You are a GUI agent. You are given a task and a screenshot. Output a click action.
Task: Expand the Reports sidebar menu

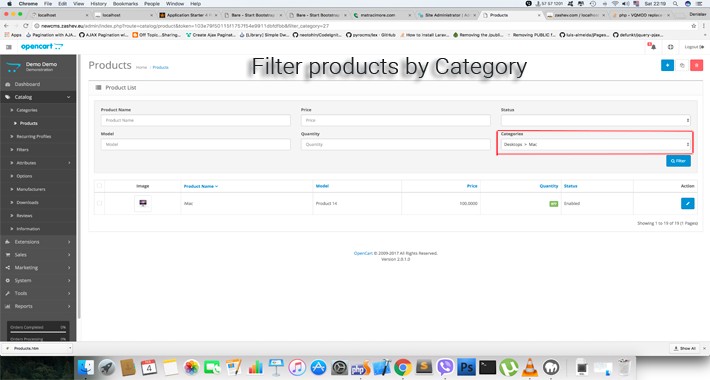tap(38, 306)
